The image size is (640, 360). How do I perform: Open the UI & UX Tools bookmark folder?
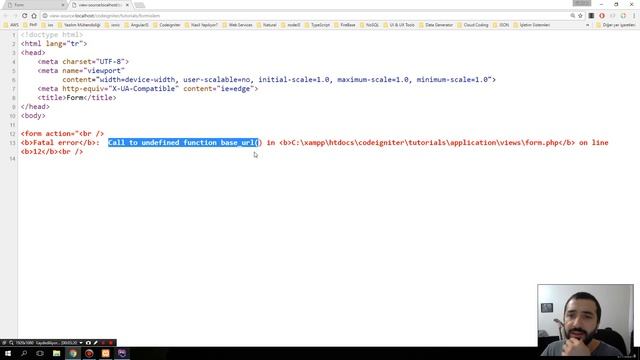[x=399, y=25]
